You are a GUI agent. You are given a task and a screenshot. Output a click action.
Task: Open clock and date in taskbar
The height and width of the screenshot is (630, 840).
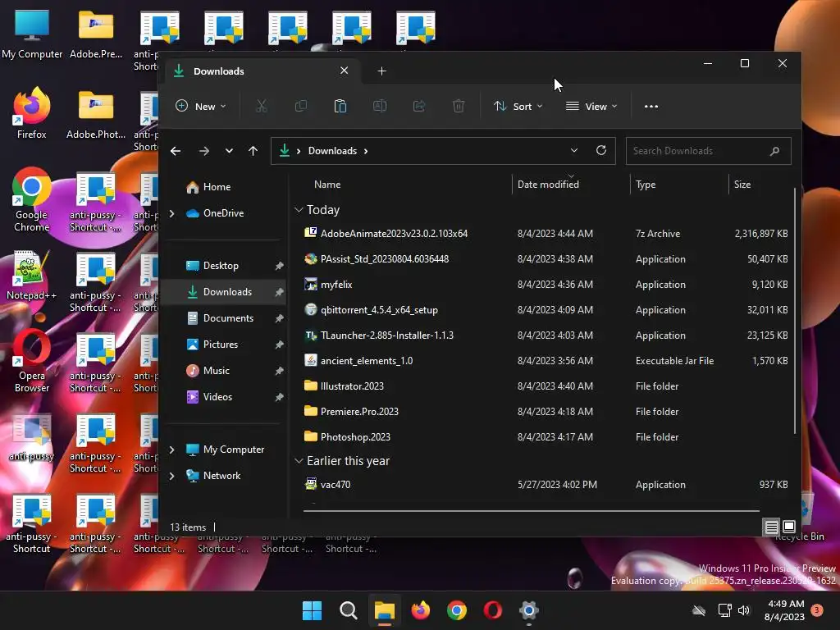pyautogui.click(x=785, y=610)
